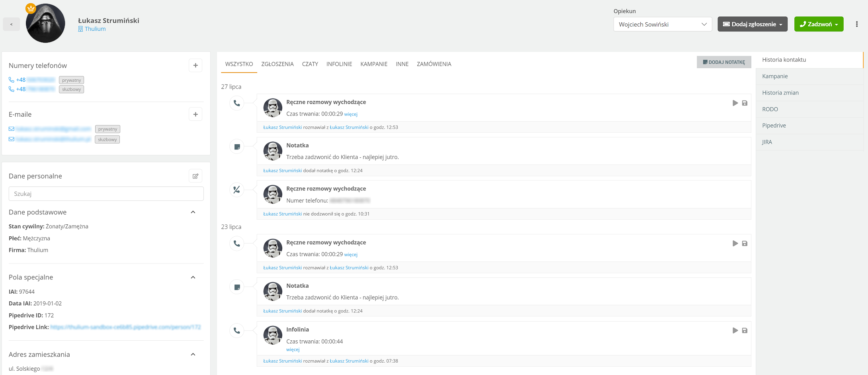This screenshot has height=375, width=868.
Task: Save the 23 lipca outgoing call recording
Action: tap(745, 243)
